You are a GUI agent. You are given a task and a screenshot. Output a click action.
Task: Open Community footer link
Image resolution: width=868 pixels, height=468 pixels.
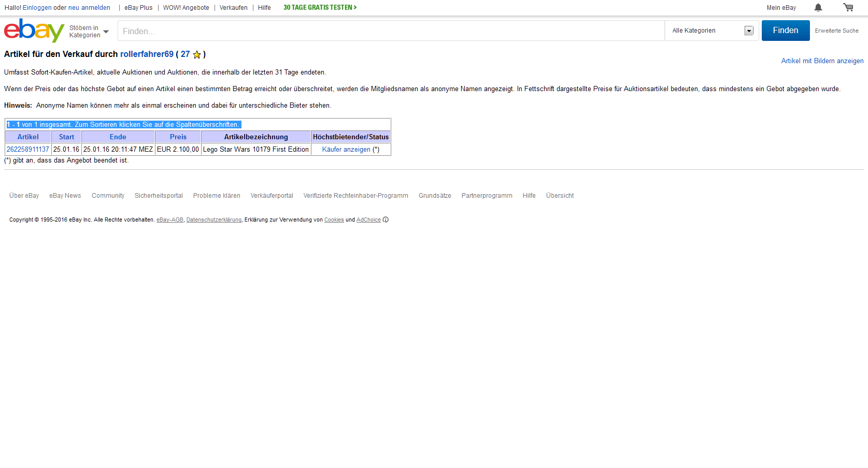(x=108, y=196)
